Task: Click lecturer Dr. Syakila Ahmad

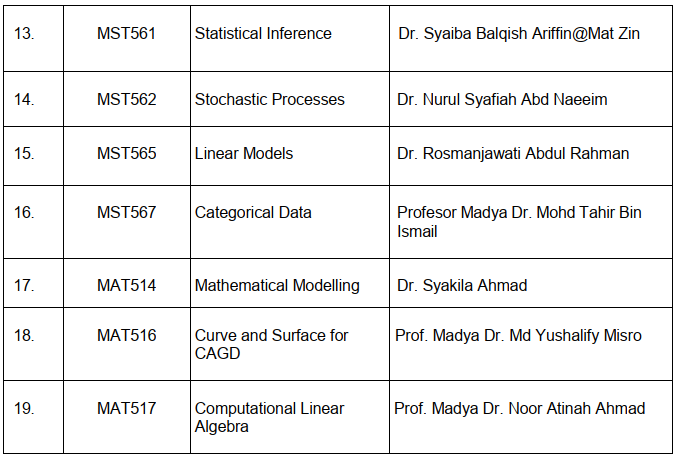Action: 462,285
